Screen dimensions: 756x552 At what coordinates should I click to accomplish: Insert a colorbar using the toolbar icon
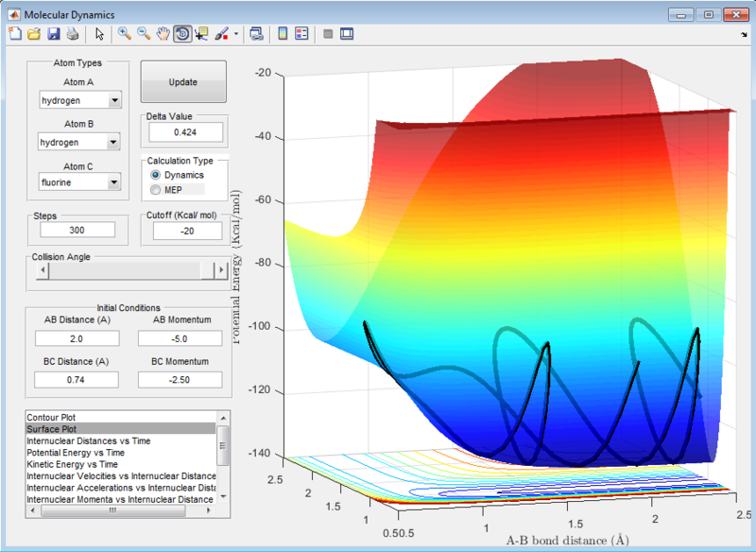pyautogui.click(x=282, y=33)
